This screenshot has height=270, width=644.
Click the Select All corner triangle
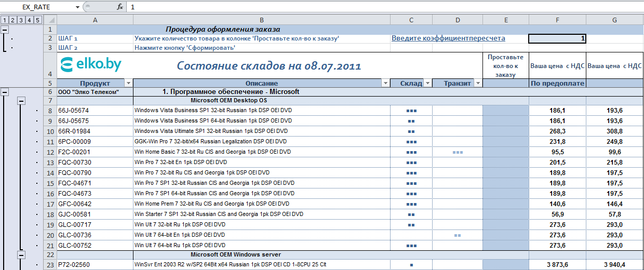click(50, 20)
